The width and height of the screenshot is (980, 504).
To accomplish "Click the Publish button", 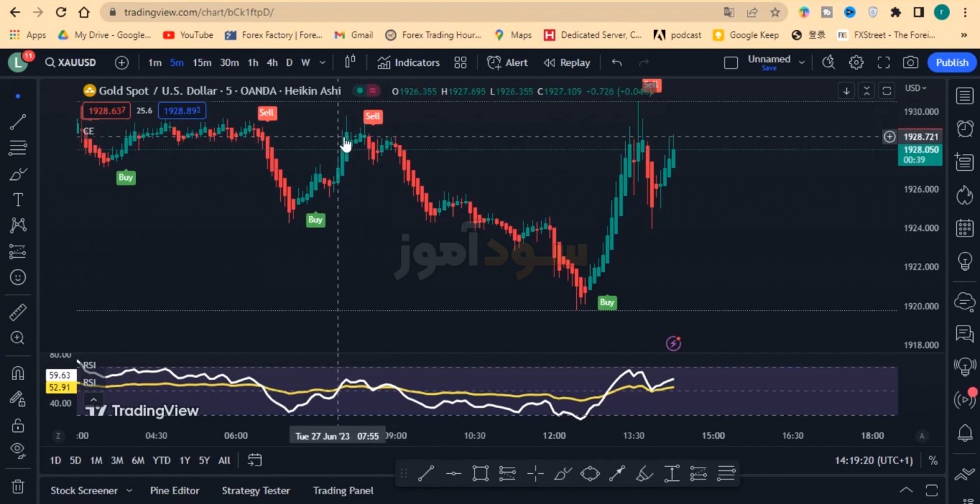I will click(x=952, y=62).
